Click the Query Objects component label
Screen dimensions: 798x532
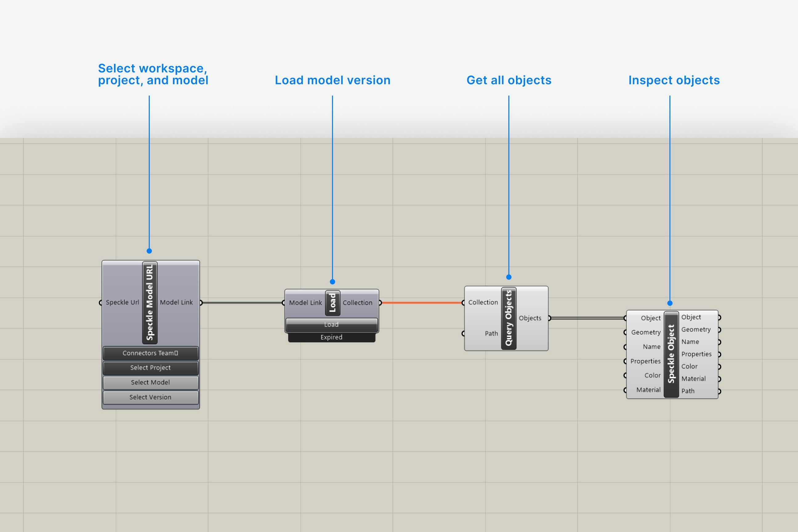coord(509,318)
